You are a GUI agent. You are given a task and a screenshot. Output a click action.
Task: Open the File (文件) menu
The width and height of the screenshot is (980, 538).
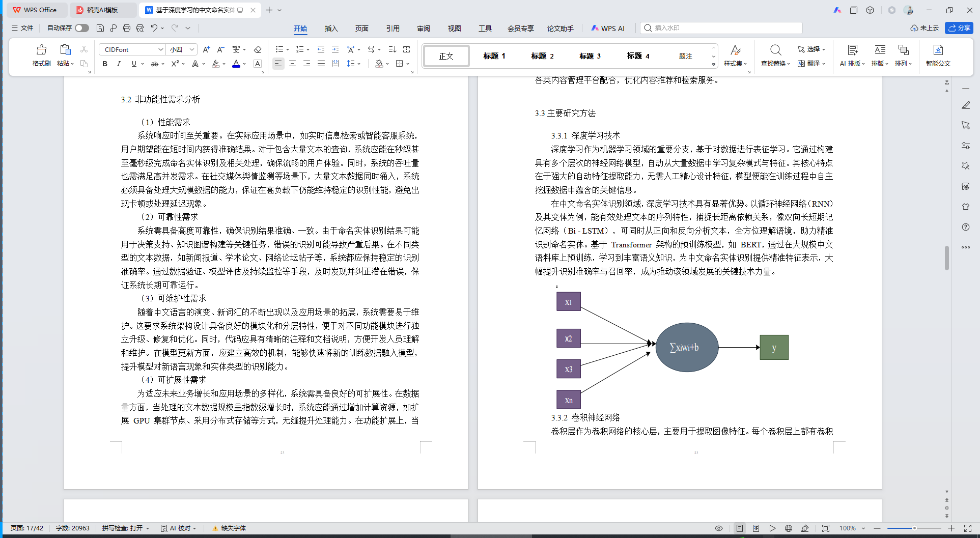22,28
